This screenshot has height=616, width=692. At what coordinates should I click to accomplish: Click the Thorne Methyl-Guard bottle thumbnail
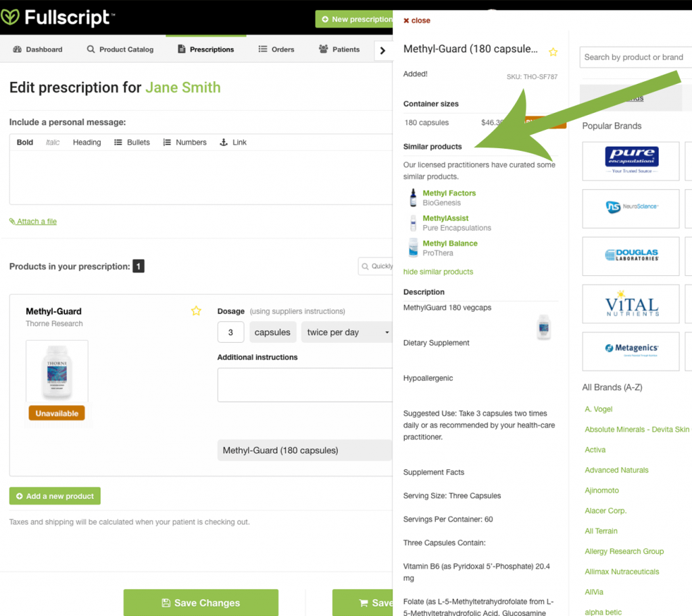point(57,371)
